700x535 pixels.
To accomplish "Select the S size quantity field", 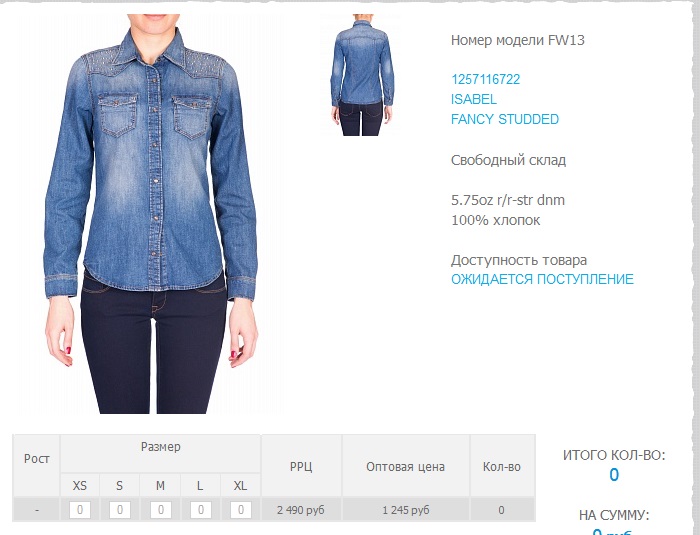I will pos(120,510).
